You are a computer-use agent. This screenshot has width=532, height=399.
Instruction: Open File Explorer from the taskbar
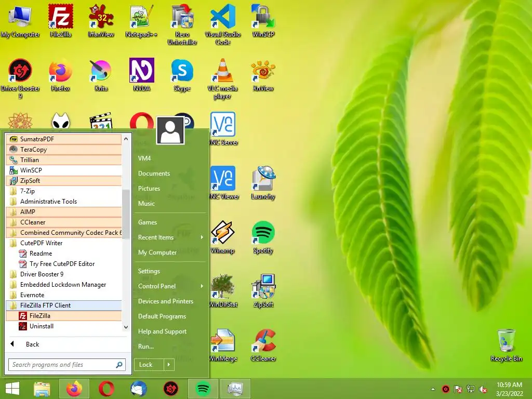[x=42, y=389]
